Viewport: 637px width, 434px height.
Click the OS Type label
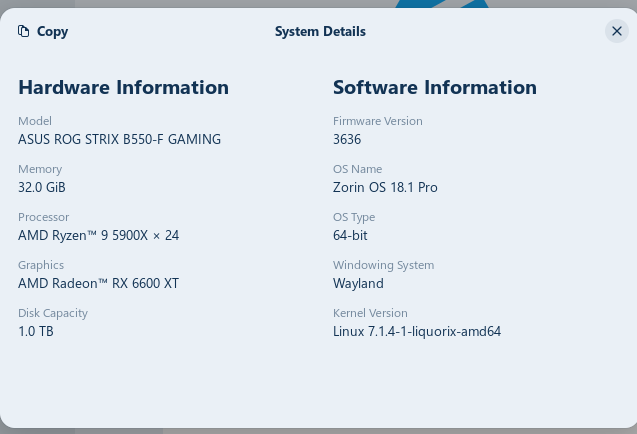click(354, 217)
